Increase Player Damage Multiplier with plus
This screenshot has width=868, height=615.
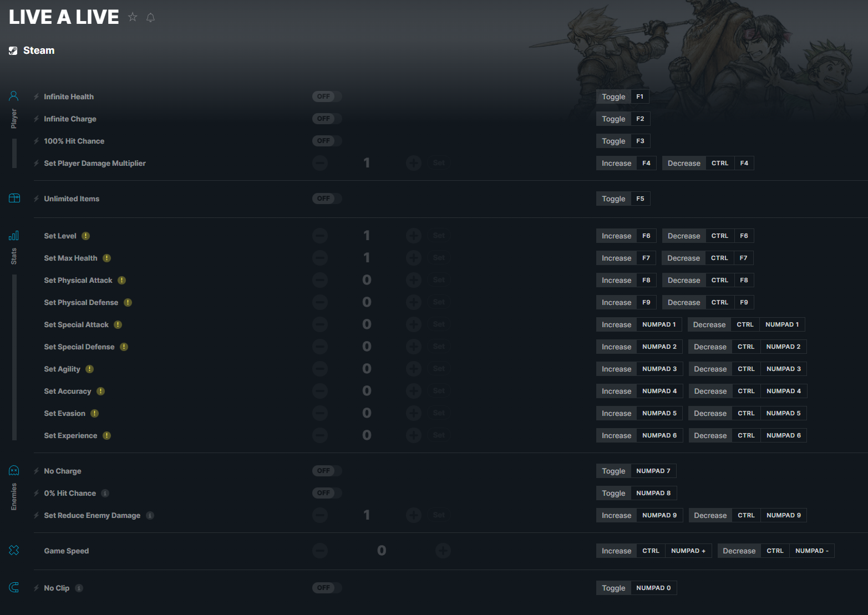pyautogui.click(x=414, y=163)
